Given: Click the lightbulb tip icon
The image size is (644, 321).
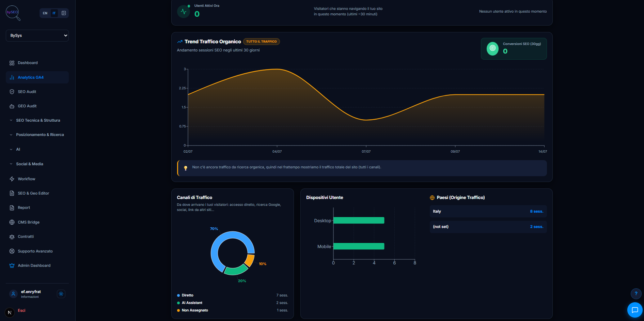Looking at the screenshot, I should click(x=186, y=168).
